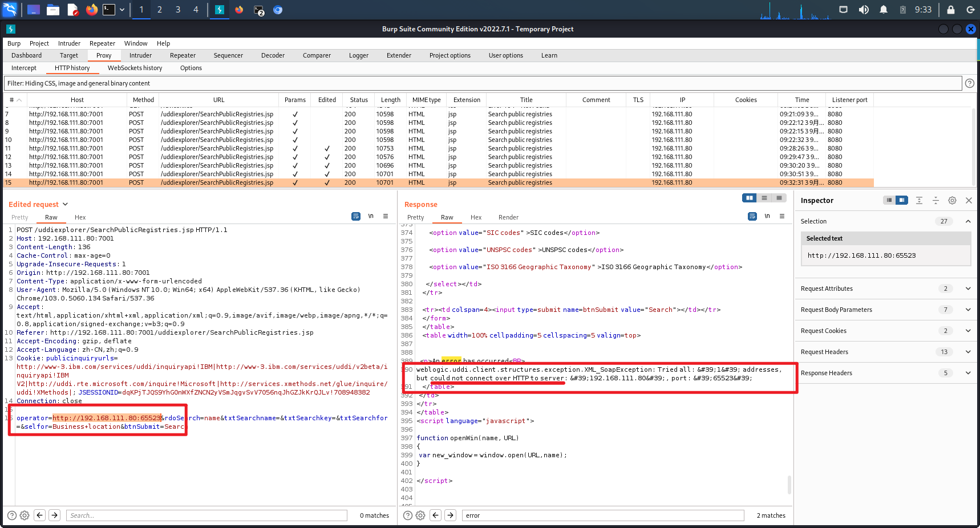This screenshot has height=528, width=980.
Task: Open response search help icon
Action: point(408,515)
